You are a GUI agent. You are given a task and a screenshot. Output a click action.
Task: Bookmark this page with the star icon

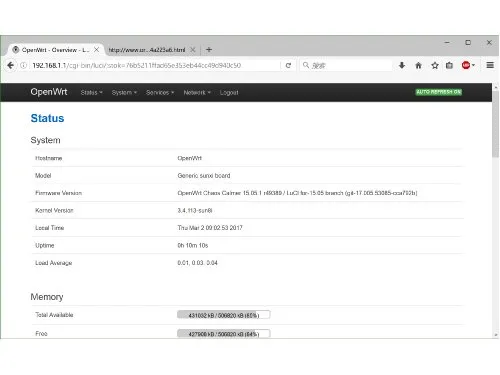coord(435,65)
